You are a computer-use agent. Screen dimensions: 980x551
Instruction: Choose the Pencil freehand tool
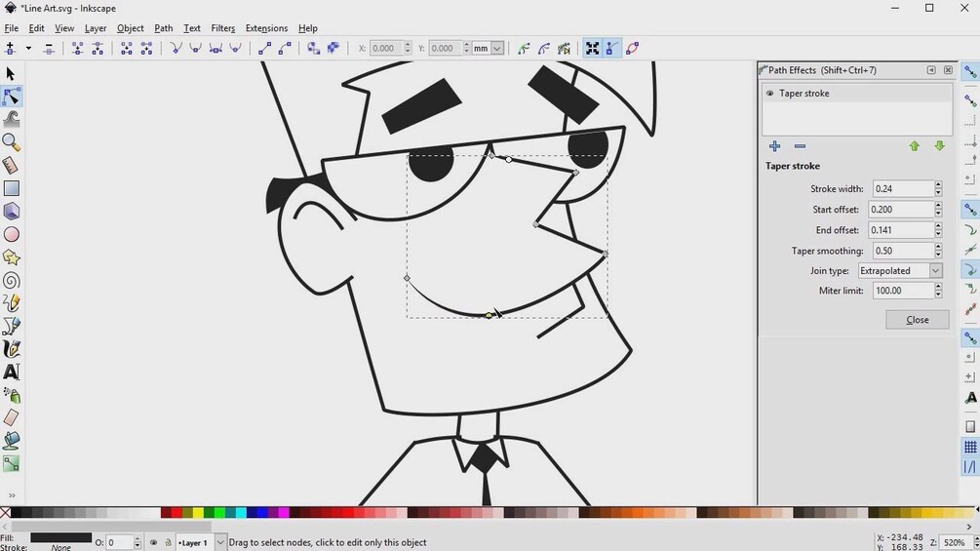pos(12,303)
